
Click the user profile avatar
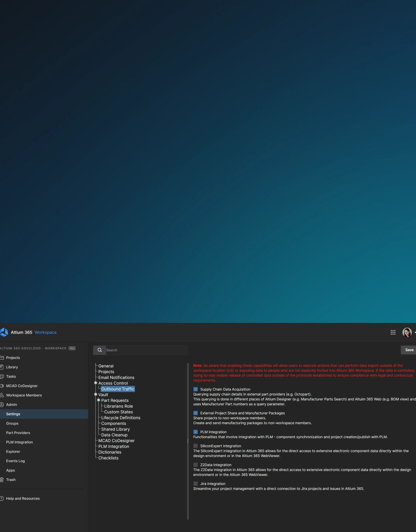point(407,332)
